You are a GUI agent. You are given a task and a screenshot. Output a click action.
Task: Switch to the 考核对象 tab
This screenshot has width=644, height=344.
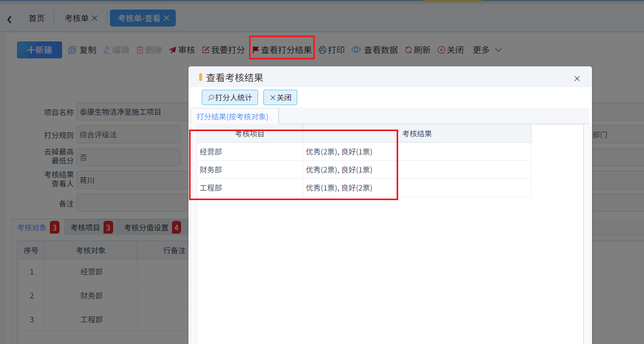[38, 228]
